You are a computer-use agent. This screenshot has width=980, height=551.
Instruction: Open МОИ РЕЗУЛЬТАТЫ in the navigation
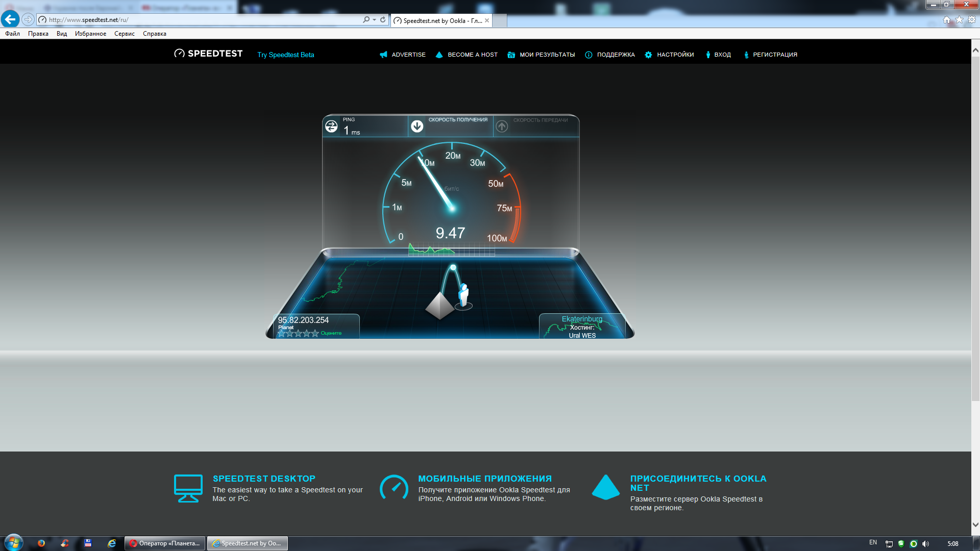[547, 55]
